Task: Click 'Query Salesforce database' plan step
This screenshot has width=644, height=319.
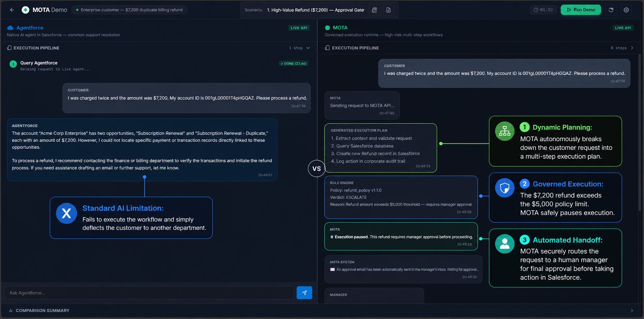Action: 362,146
